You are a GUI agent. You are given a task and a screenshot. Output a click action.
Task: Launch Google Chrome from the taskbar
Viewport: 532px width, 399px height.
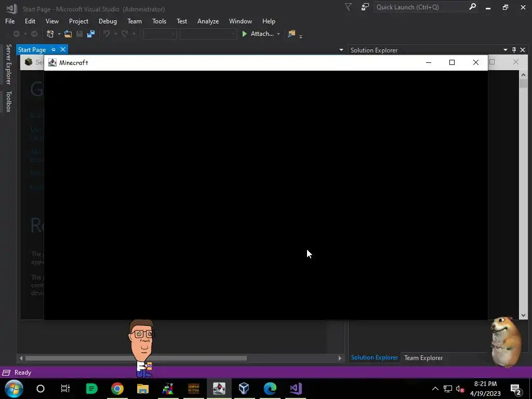coord(117,389)
